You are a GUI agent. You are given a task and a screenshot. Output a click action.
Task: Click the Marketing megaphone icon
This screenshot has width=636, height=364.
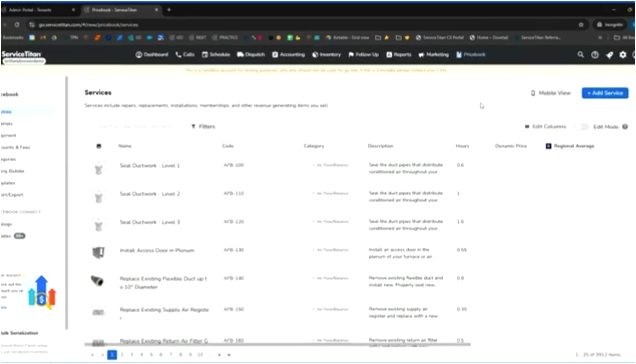(422, 54)
